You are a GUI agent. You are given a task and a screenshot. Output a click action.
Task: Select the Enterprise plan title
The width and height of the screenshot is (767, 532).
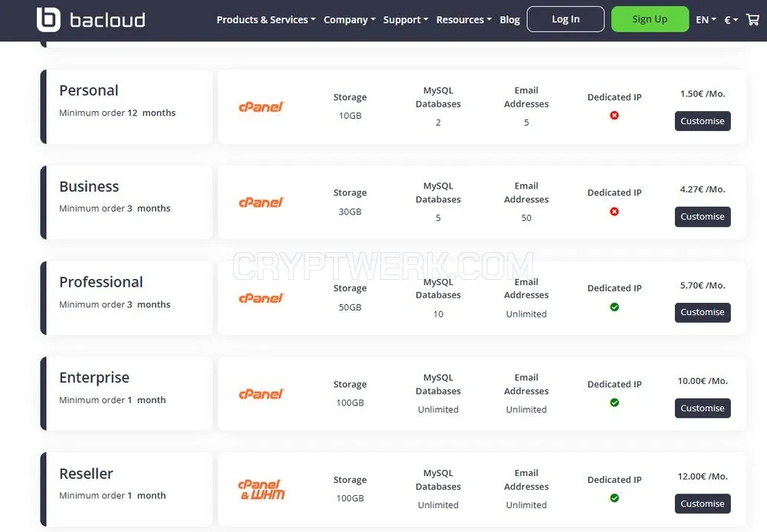pyautogui.click(x=94, y=377)
